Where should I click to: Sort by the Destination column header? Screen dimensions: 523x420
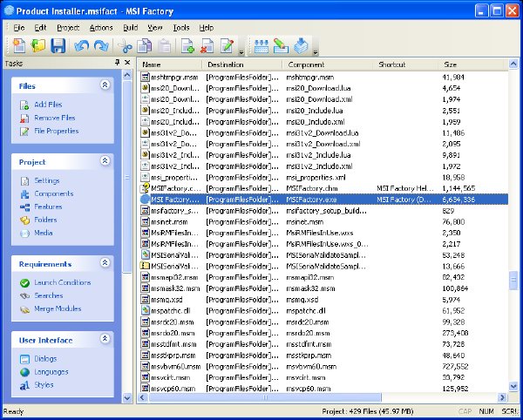pyautogui.click(x=241, y=64)
